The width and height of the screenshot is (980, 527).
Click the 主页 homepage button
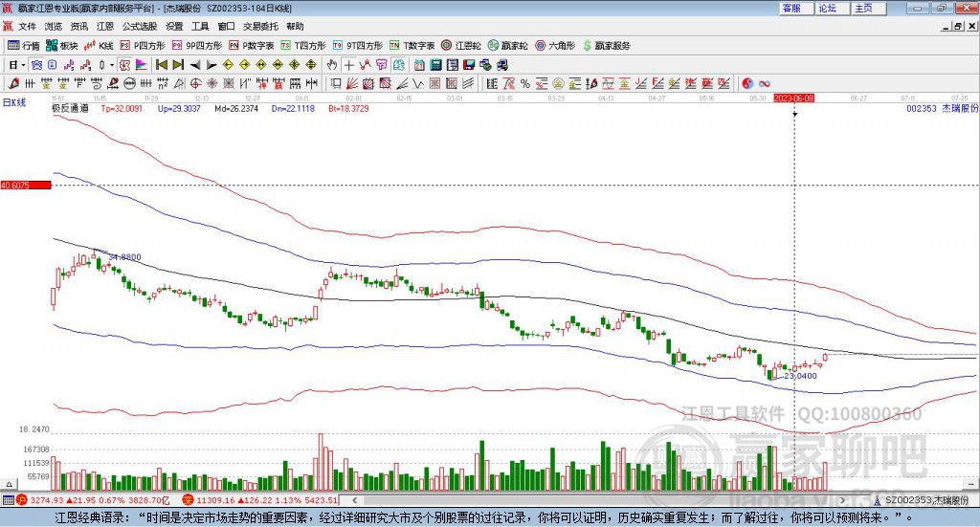click(x=863, y=8)
